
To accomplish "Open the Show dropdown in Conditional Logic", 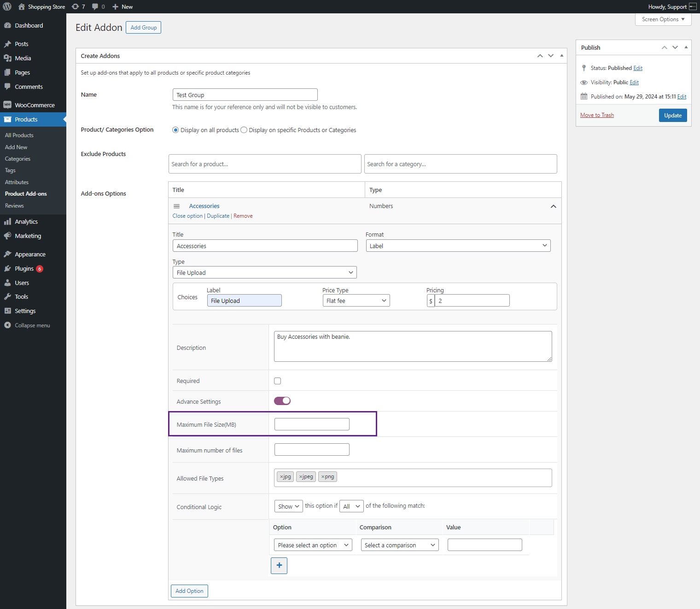I will pyautogui.click(x=289, y=506).
